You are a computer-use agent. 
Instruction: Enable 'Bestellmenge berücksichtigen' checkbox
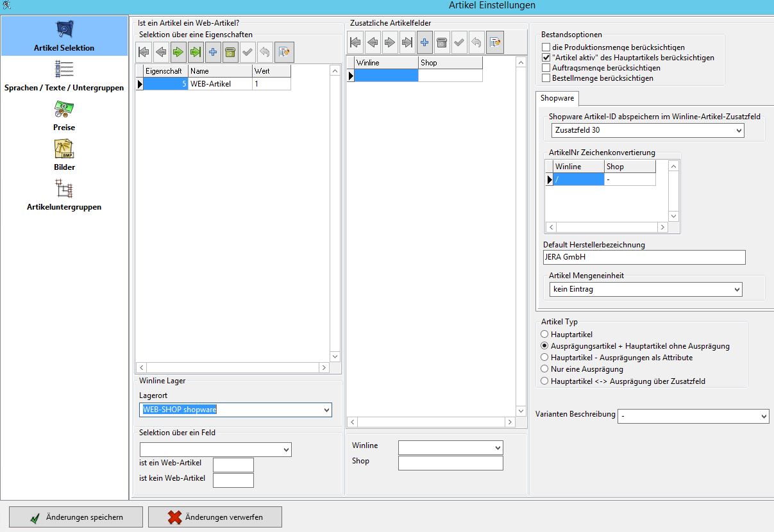click(x=546, y=78)
